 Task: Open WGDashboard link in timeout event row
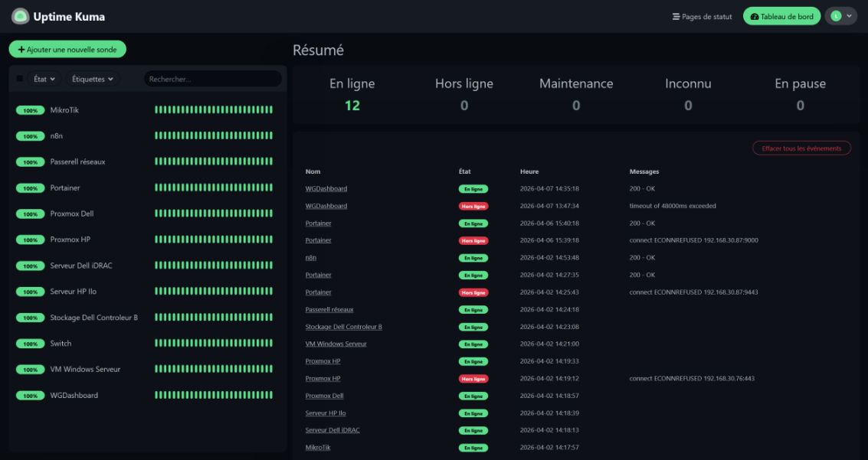326,206
